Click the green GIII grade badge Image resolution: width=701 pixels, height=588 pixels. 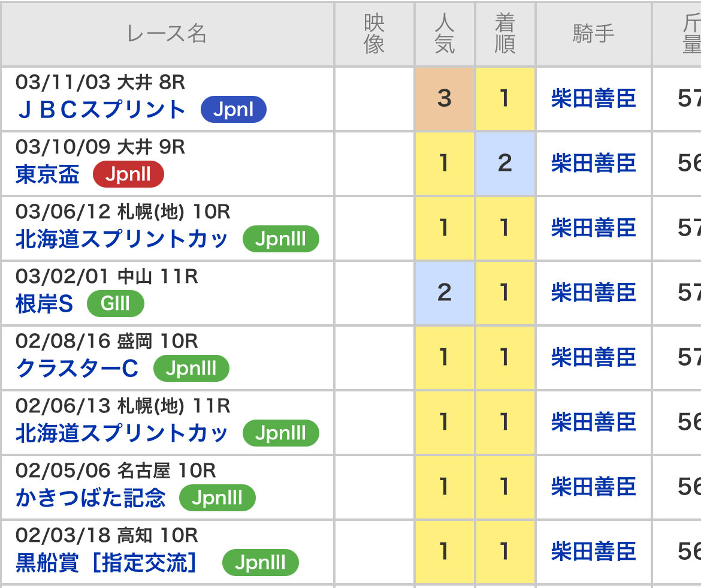point(116,304)
